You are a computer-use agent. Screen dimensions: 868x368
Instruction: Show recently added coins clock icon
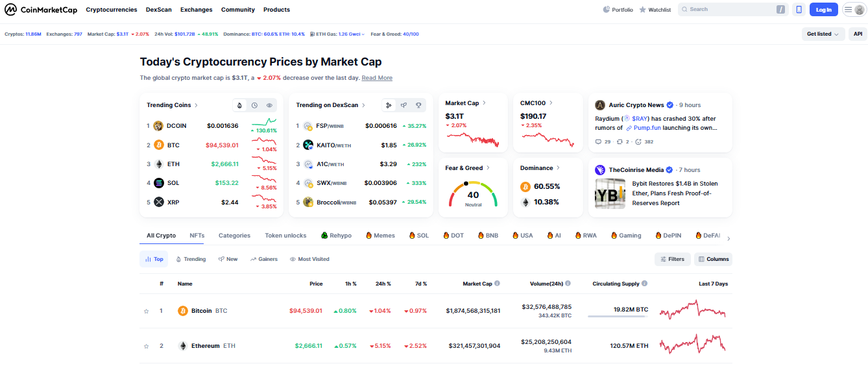255,105
